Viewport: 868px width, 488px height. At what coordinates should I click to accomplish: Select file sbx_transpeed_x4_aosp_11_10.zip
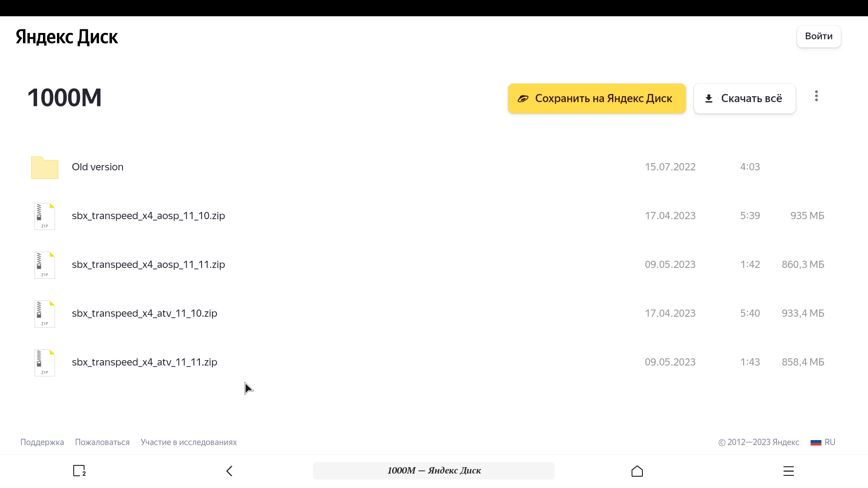[x=148, y=216]
